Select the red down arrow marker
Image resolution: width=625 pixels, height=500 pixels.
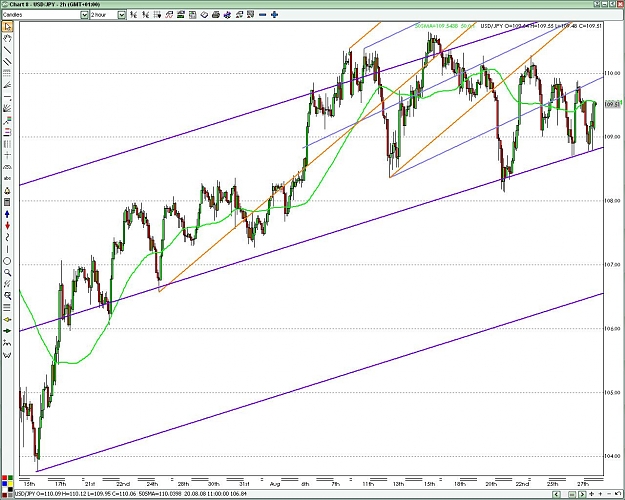pos(7,226)
